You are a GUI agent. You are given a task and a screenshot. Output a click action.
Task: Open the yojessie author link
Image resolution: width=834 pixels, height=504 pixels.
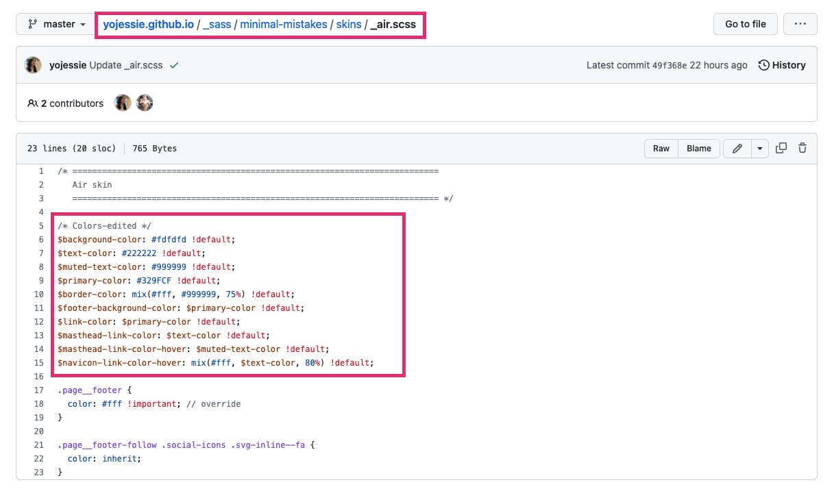pos(68,65)
